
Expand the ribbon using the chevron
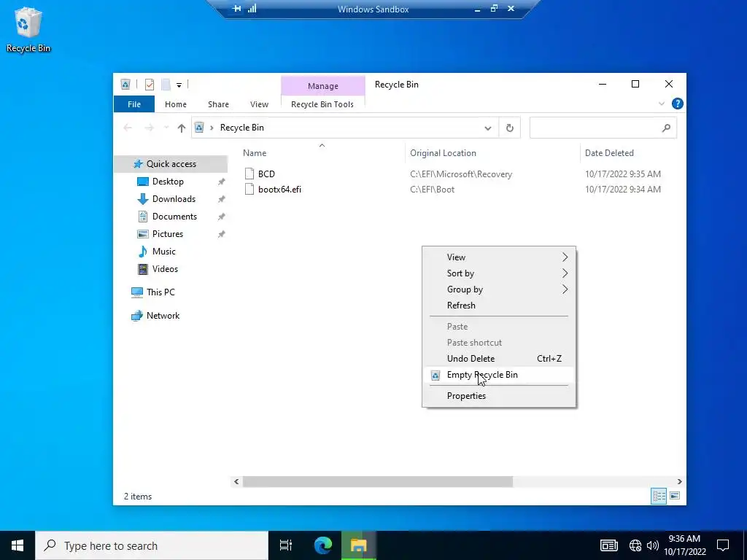(x=661, y=104)
